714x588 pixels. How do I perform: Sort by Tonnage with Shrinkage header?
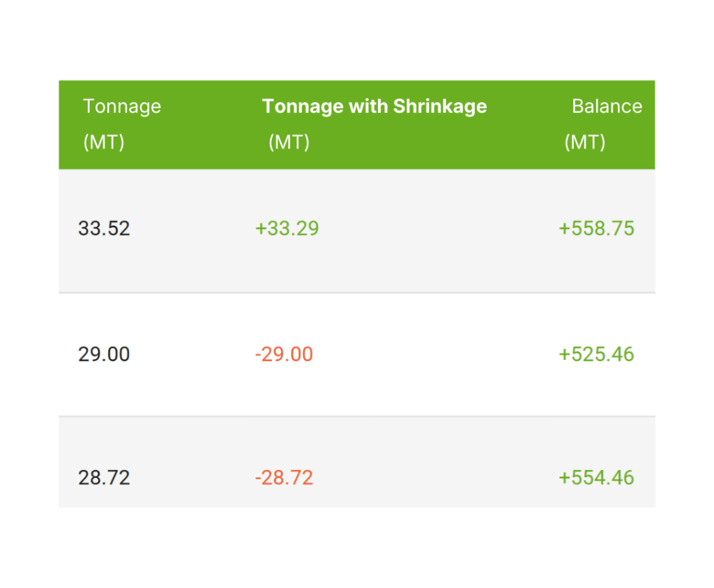[x=374, y=107]
